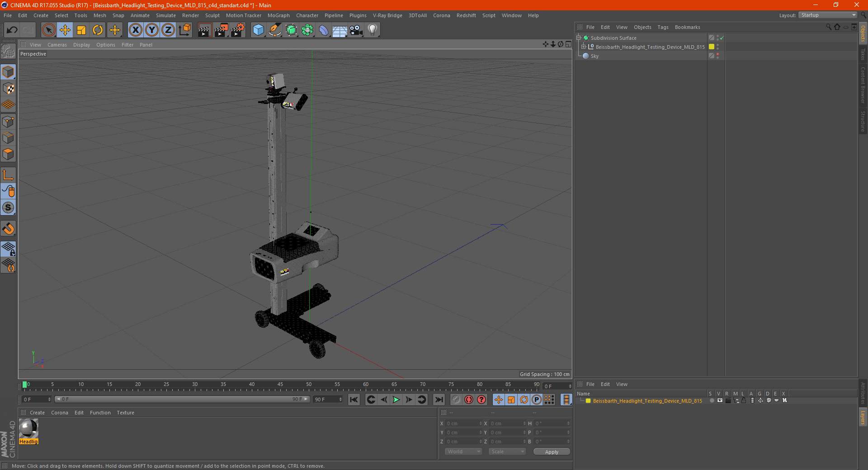Expand Beissbarth_Headlight_Testing_Device_MLD_815 object
The width and height of the screenshot is (868, 470).
(583, 47)
